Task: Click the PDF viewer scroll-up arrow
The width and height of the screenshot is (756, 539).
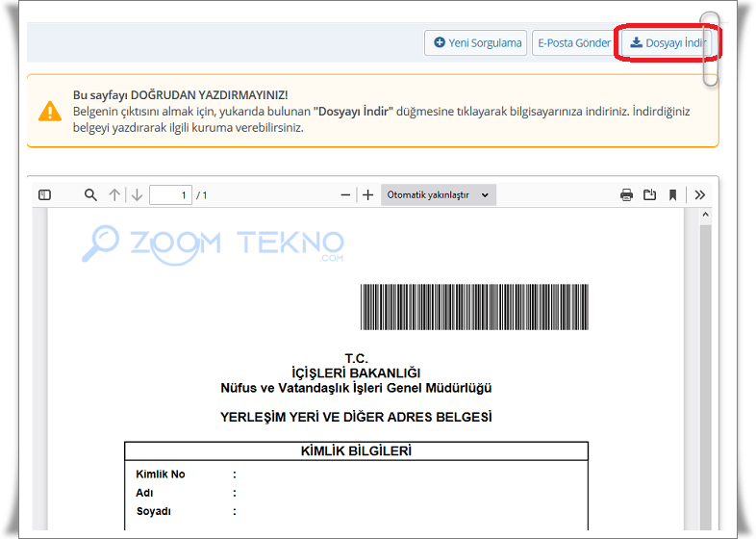Action: point(705,215)
